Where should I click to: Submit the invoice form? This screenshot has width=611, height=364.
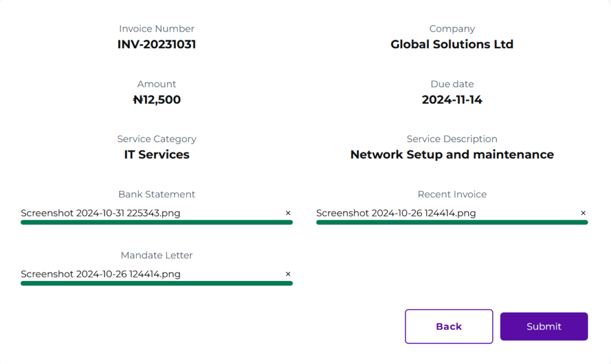tap(544, 326)
